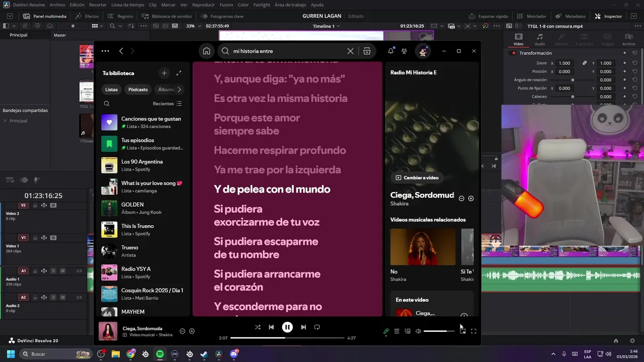
Task: Expand Tu biblioteca to full view
Action: (x=179, y=73)
